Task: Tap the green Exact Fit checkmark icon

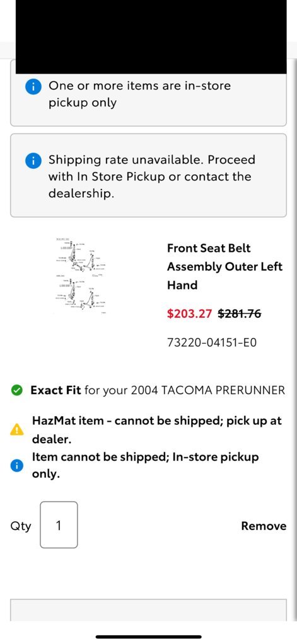Action: (17, 390)
